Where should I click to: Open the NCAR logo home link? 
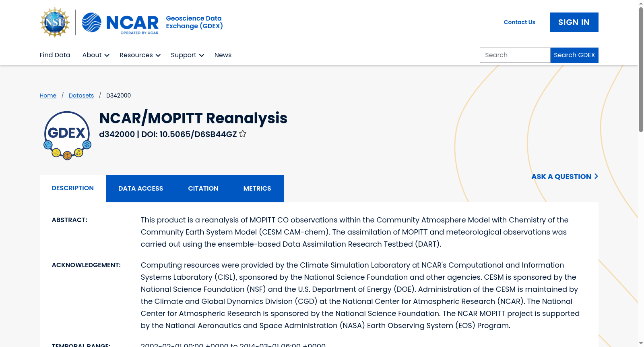(x=120, y=23)
